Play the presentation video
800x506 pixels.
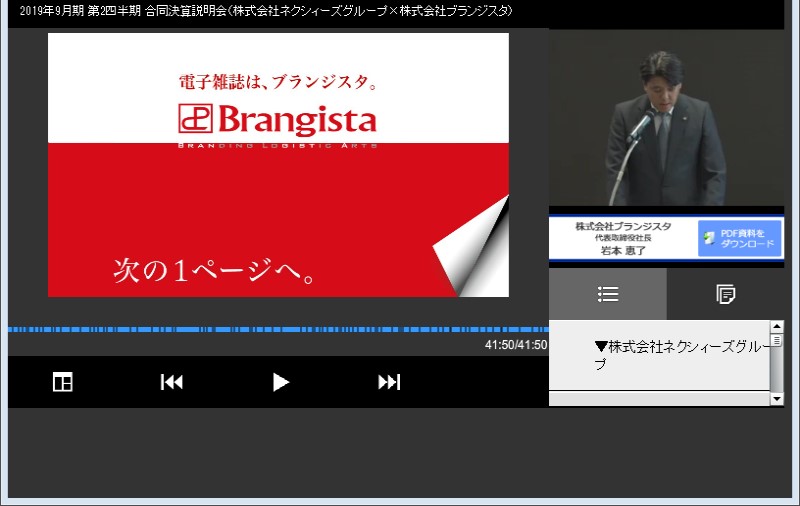pos(280,382)
